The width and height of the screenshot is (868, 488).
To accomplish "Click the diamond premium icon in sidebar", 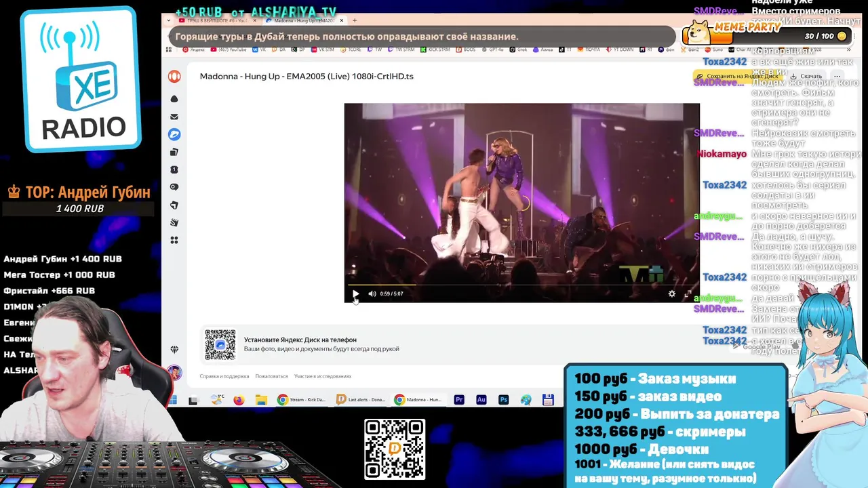I will (x=174, y=350).
